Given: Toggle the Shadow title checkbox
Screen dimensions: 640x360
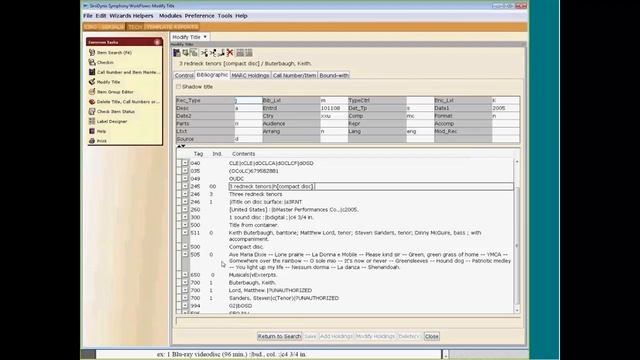Looking at the screenshot, I should [178, 87].
